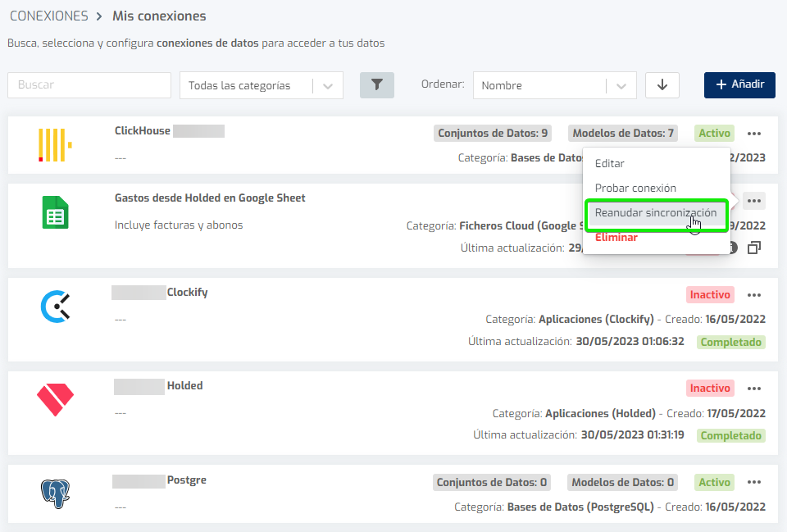Click Completado badge in Holded row
This screenshot has height=532, width=787.
(x=730, y=435)
